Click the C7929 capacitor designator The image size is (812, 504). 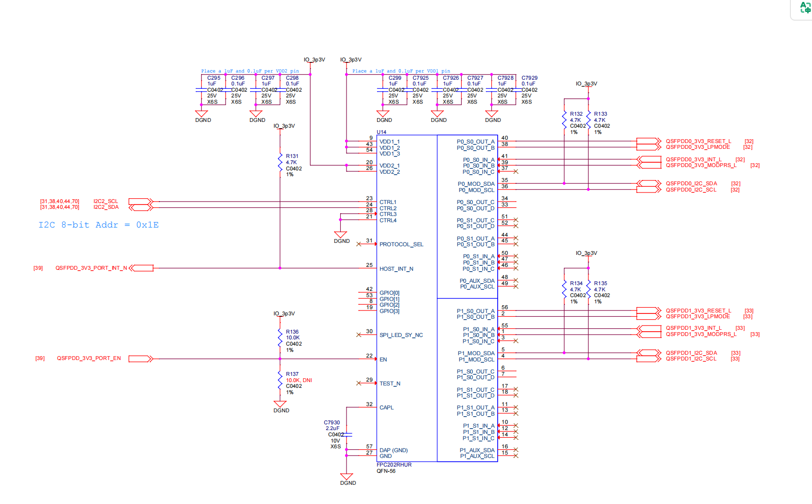point(529,78)
